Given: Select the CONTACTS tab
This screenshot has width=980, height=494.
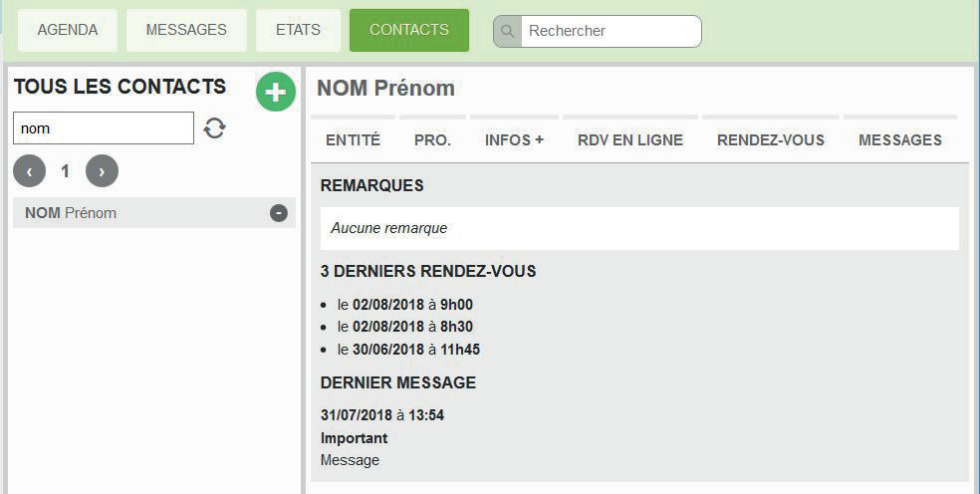Looking at the screenshot, I should pyautogui.click(x=409, y=30).
